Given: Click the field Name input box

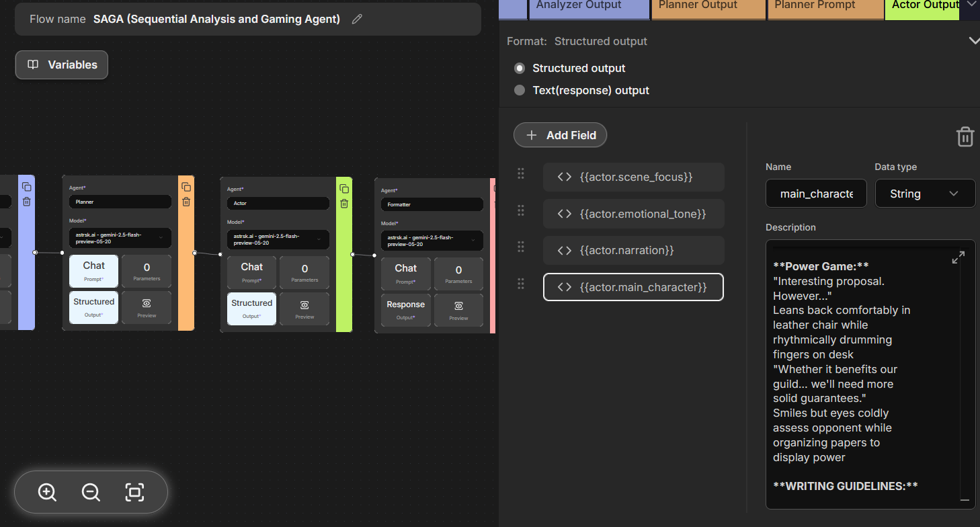Looking at the screenshot, I should click(x=816, y=194).
